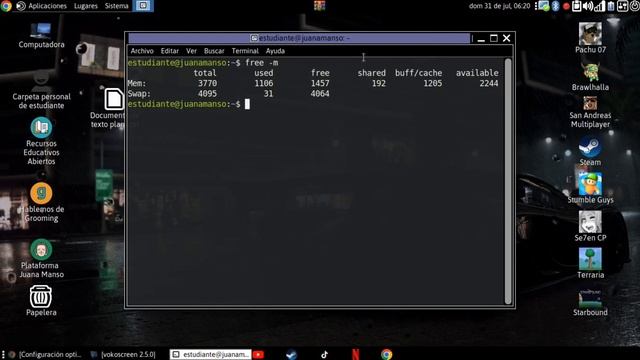Click terminal prompt cursor line
This screenshot has width=640, height=360.
[247, 104]
